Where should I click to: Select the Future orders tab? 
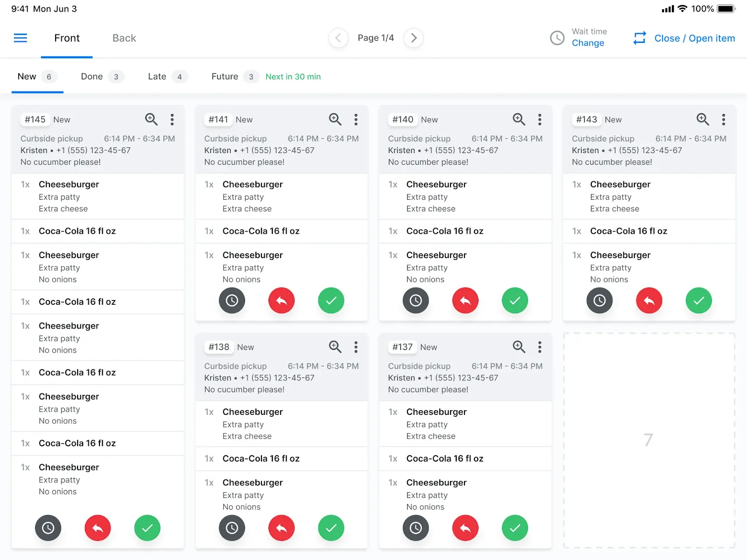coord(235,77)
